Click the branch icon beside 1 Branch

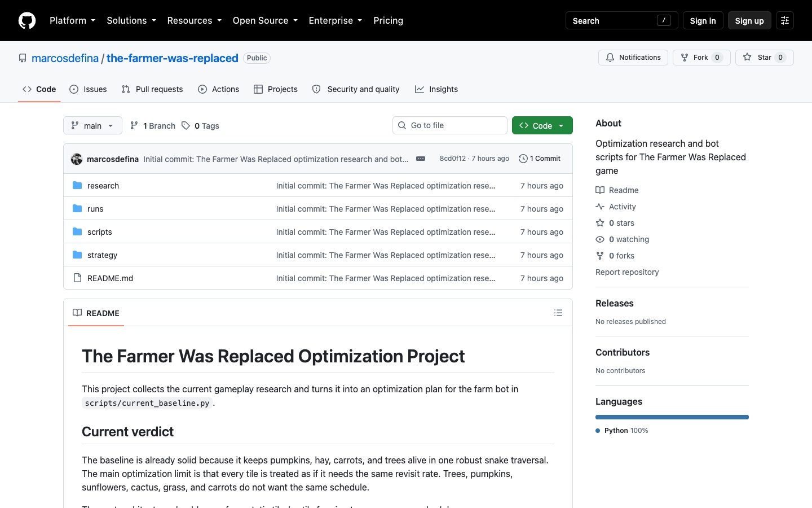(x=134, y=125)
